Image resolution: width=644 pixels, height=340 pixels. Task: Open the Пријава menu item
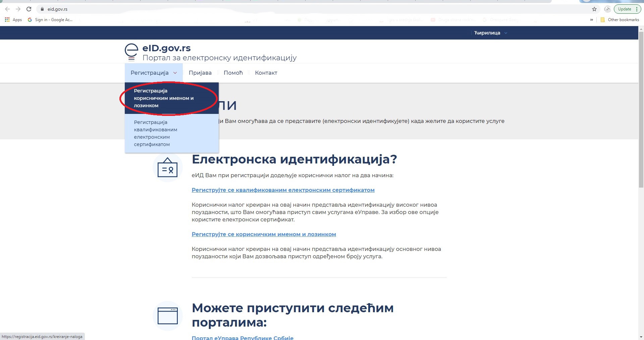click(x=200, y=73)
